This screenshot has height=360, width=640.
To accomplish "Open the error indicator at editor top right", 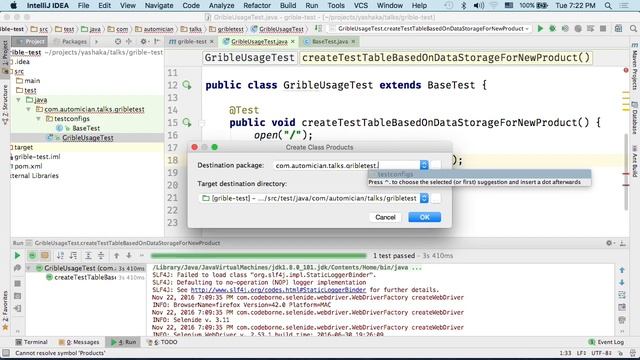I will [x=626, y=70].
